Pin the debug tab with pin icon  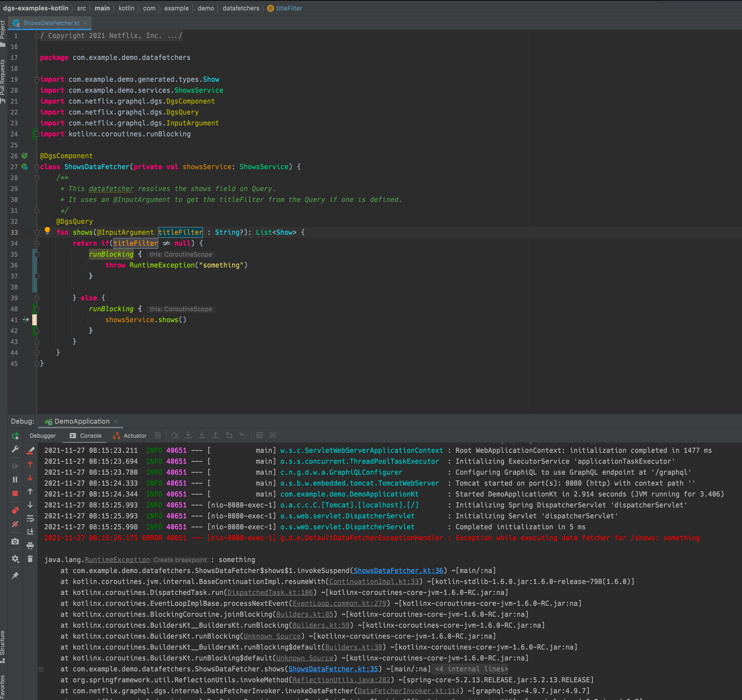point(15,575)
